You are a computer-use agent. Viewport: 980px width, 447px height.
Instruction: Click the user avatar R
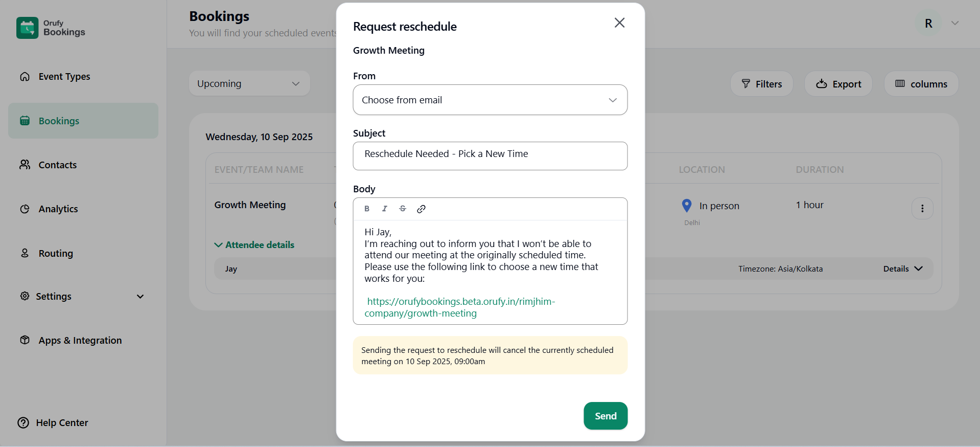tap(928, 24)
